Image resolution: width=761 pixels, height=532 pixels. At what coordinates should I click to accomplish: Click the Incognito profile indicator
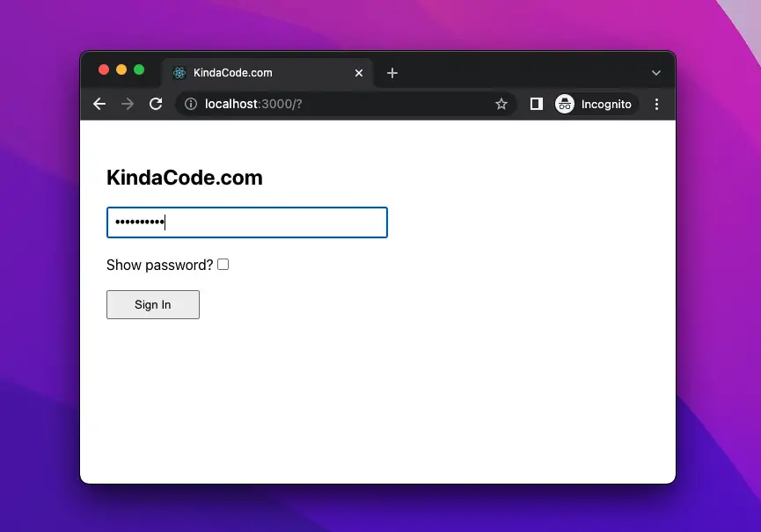[595, 104]
